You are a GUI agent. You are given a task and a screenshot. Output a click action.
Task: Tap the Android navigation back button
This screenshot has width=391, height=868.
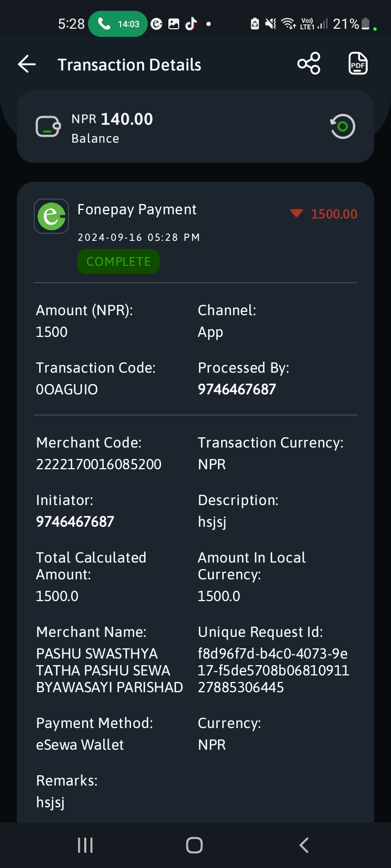click(x=304, y=845)
